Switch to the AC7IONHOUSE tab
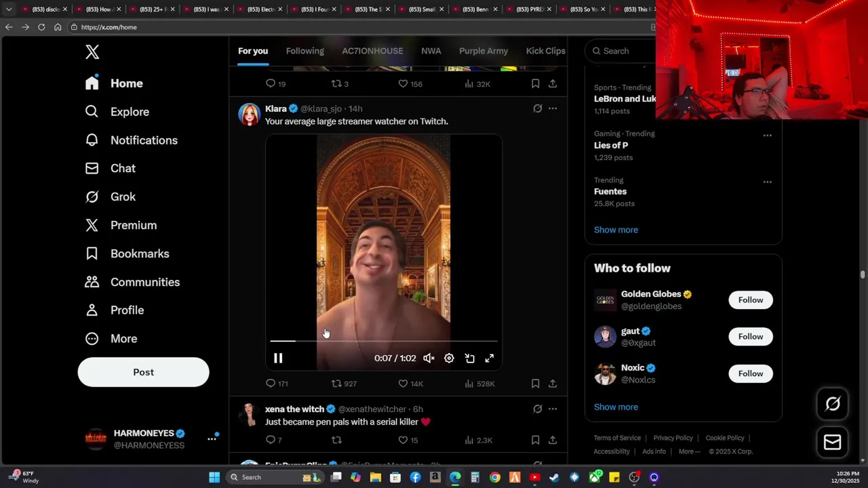Image resolution: width=868 pixels, height=488 pixels. coord(372,51)
